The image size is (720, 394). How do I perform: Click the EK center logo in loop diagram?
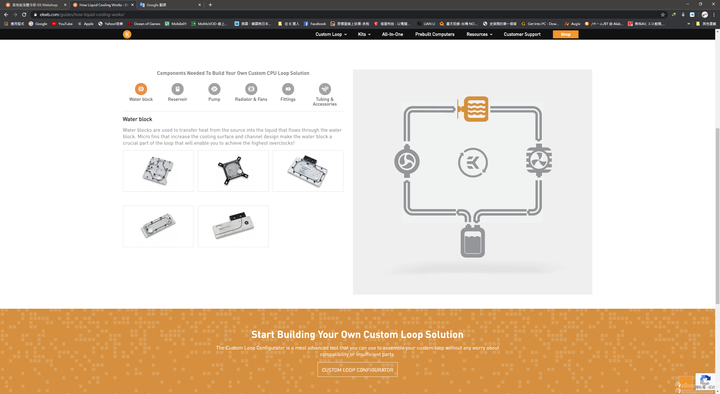[x=472, y=162]
